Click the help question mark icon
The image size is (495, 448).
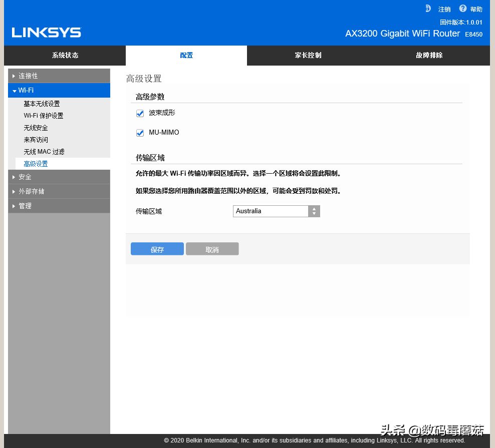pyautogui.click(x=463, y=9)
